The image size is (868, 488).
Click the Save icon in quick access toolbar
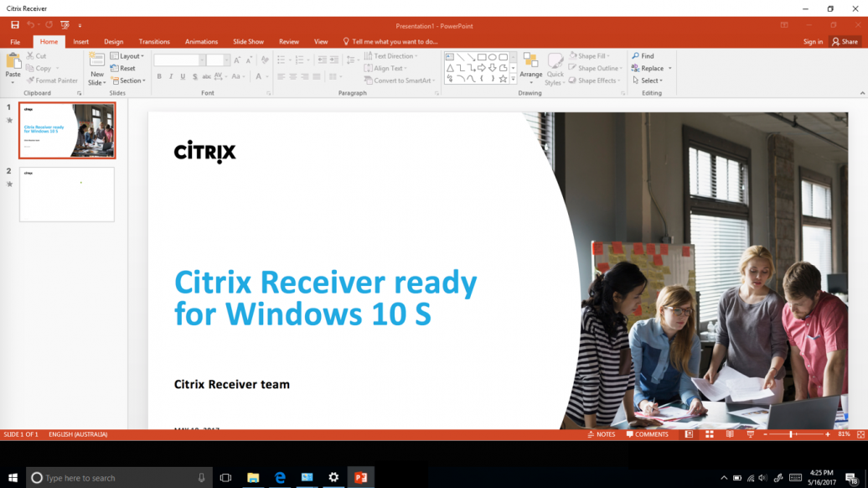click(14, 25)
